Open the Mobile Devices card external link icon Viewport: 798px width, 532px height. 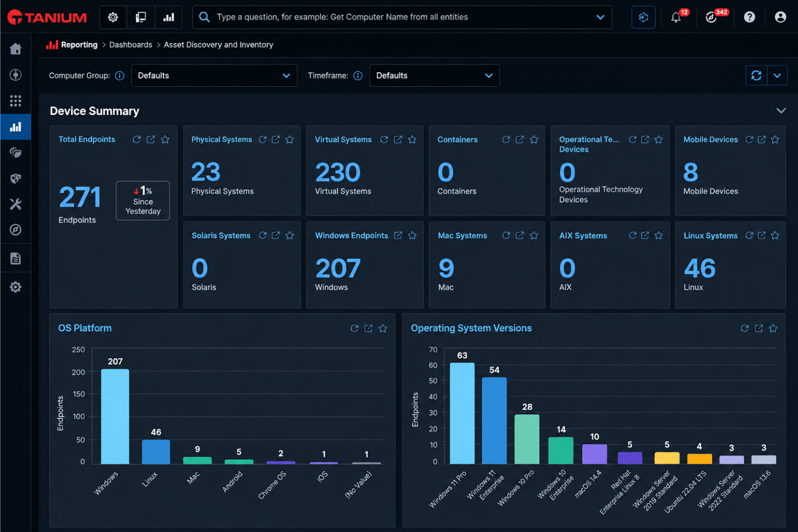(x=761, y=140)
